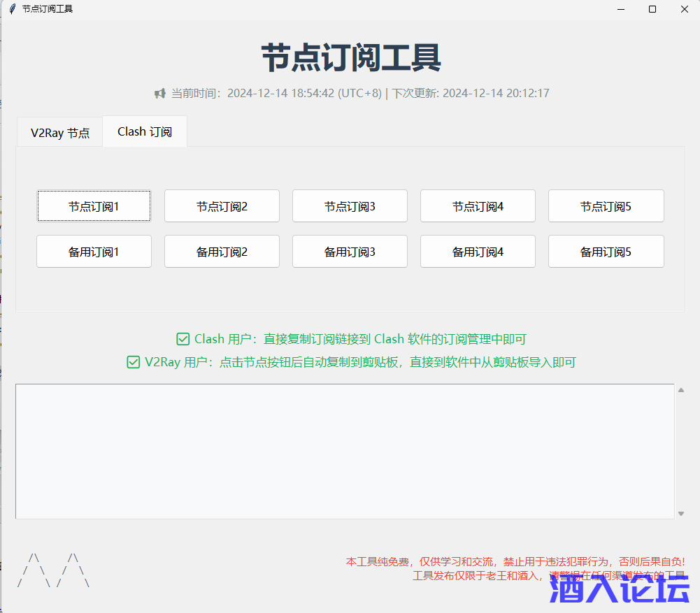Click the 备用订阅3 button

[x=350, y=251]
